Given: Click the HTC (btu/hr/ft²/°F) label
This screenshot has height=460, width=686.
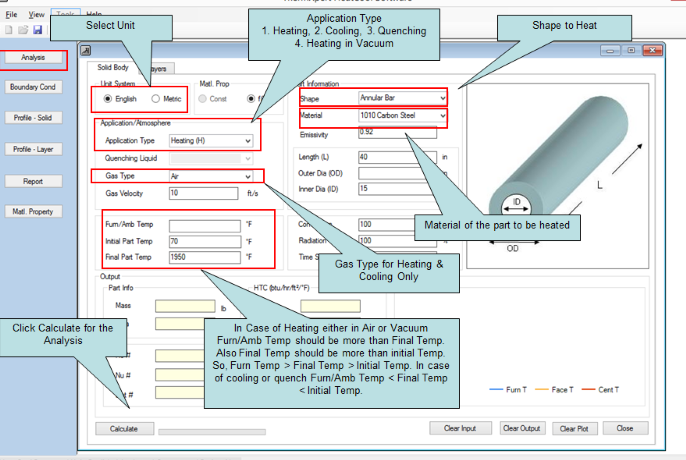Looking at the screenshot, I should [x=282, y=288].
